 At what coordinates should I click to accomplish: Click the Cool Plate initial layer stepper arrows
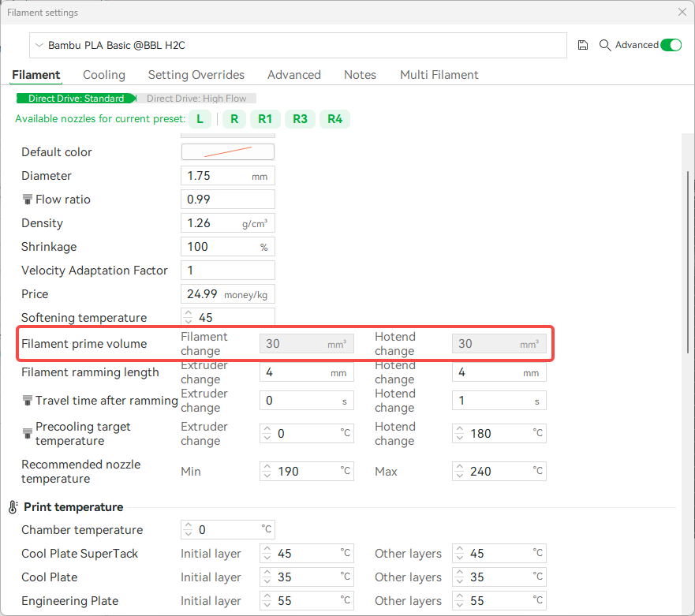tap(267, 577)
